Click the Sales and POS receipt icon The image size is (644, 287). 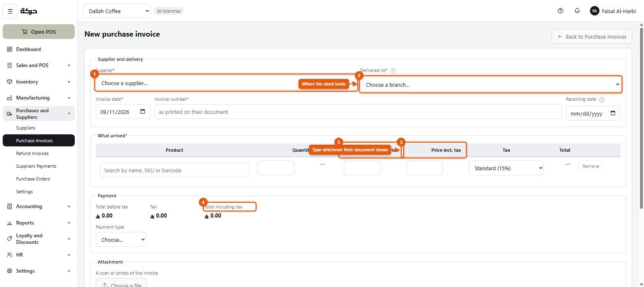pyautogui.click(x=9, y=65)
